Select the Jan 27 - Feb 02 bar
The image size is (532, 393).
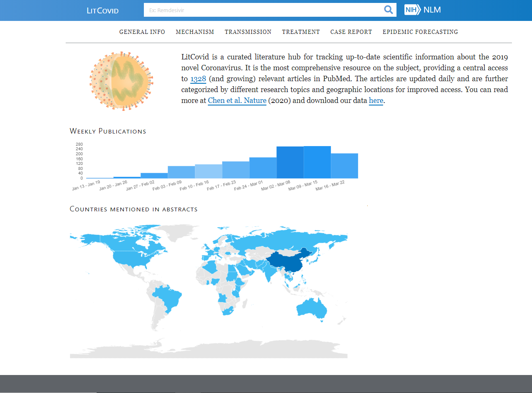[x=154, y=176]
